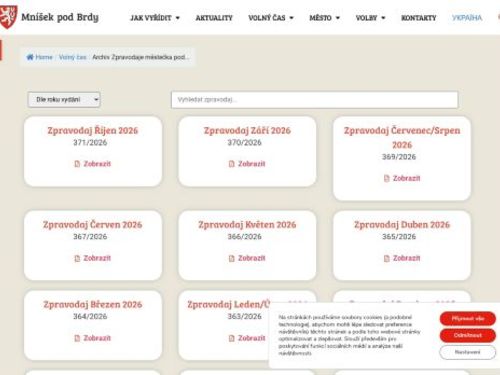Click the Zpravodaj Červen 2026 title
The height and width of the screenshot is (375, 500).
(x=93, y=225)
